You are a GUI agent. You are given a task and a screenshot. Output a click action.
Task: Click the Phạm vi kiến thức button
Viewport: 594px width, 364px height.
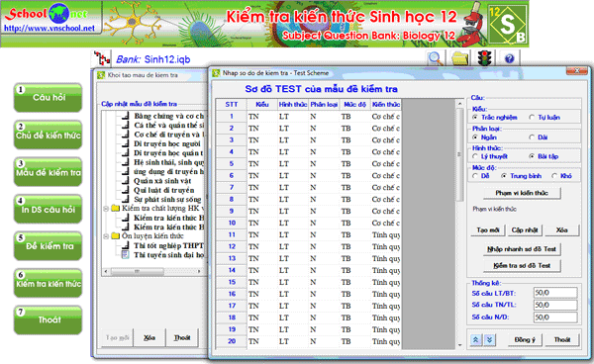click(x=522, y=193)
